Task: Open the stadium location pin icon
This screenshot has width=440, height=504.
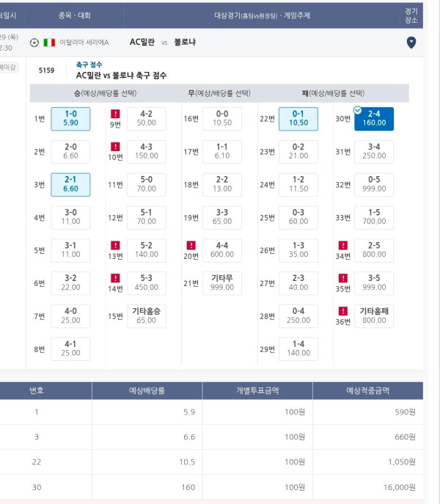Action: pyautogui.click(x=411, y=43)
